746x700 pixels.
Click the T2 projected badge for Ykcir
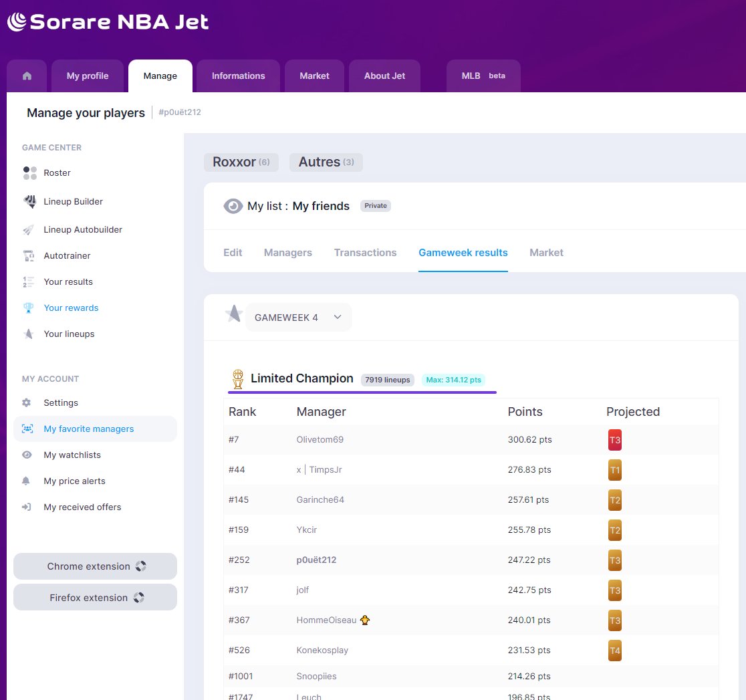pos(615,530)
